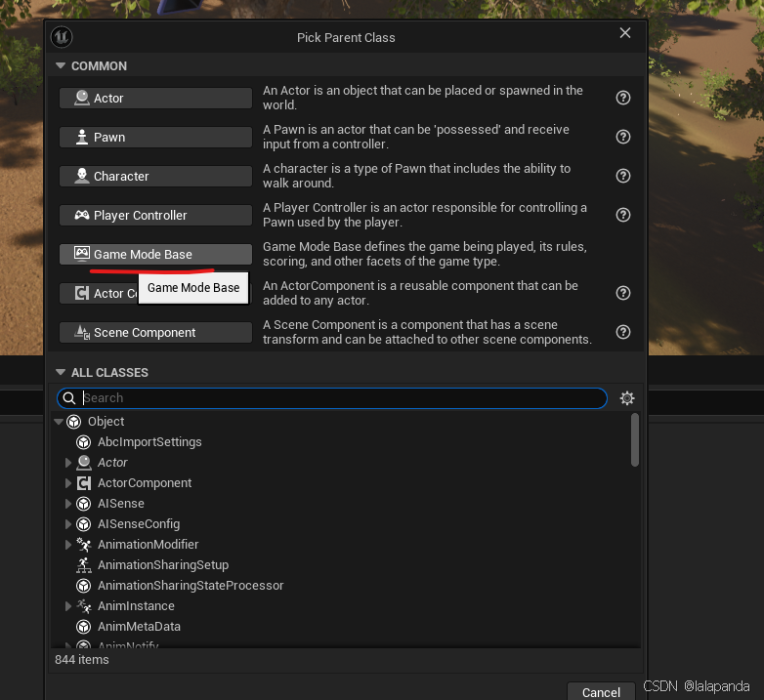Viewport: 764px width, 700px height.
Task: Select the Actor parent class button
Action: coord(155,98)
